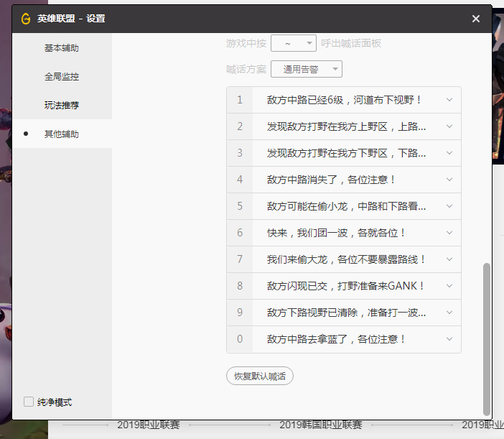Select message row 2 发现敌方打野在我方上野区
504x439 pixels.
click(x=346, y=126)
